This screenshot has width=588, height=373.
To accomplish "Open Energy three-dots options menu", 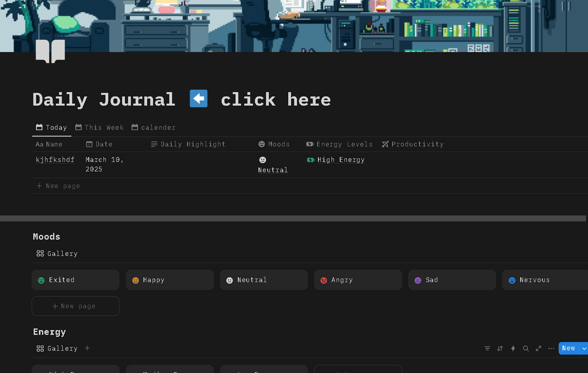I will [551, 348].
